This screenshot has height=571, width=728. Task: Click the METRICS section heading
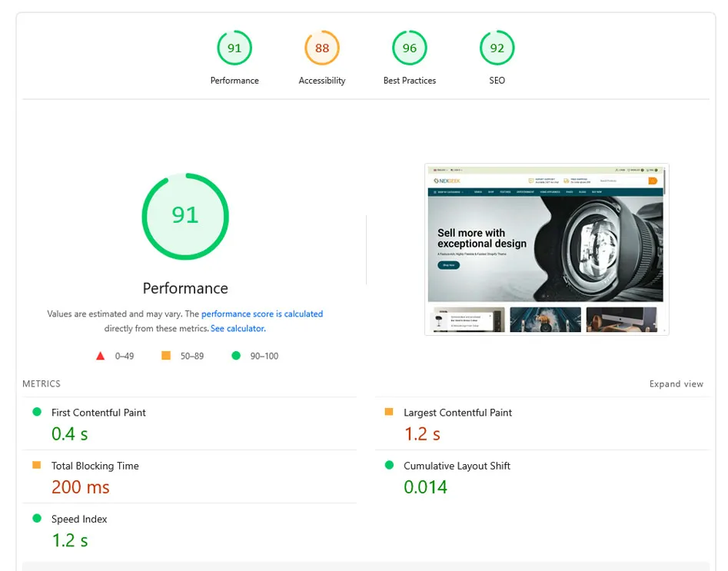click(x=42, y=383)
